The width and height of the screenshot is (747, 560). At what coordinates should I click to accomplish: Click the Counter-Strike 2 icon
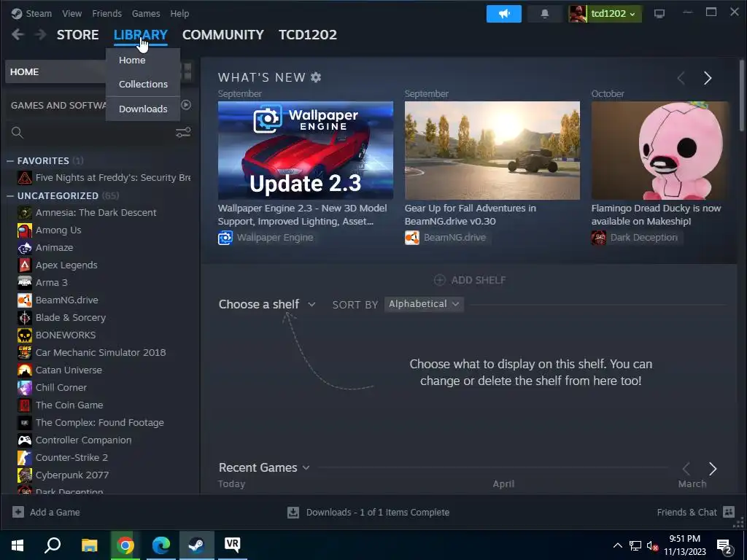[25, 458]
